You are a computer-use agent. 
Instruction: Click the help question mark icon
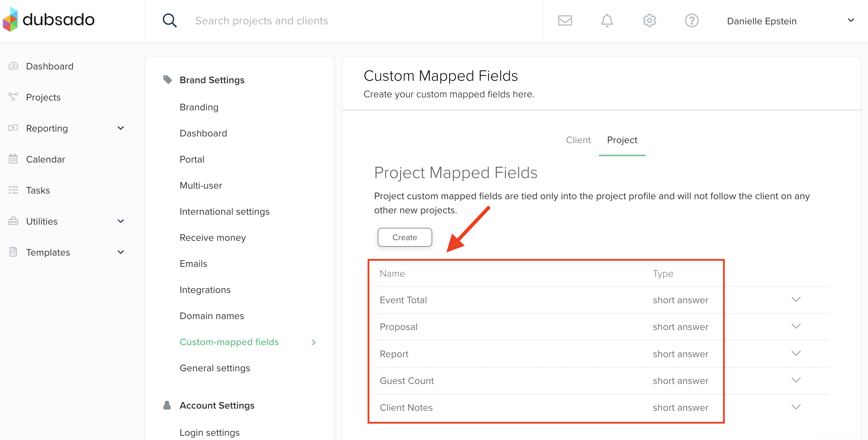coord(692,20)
